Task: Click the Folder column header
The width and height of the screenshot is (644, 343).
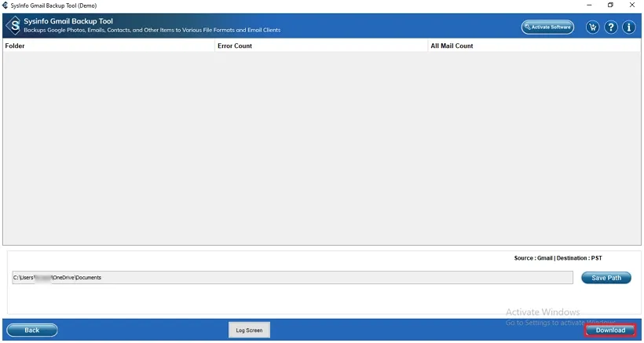Action: (108, 46)
